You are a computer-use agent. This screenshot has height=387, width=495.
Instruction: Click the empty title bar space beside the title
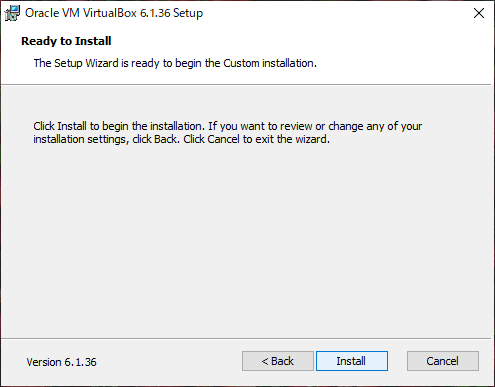tap(333, 13)
